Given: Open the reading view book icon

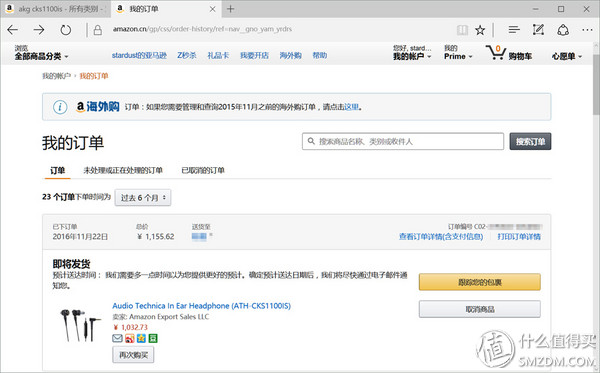Looking at the screenshot, I should [x=462, y=30].
